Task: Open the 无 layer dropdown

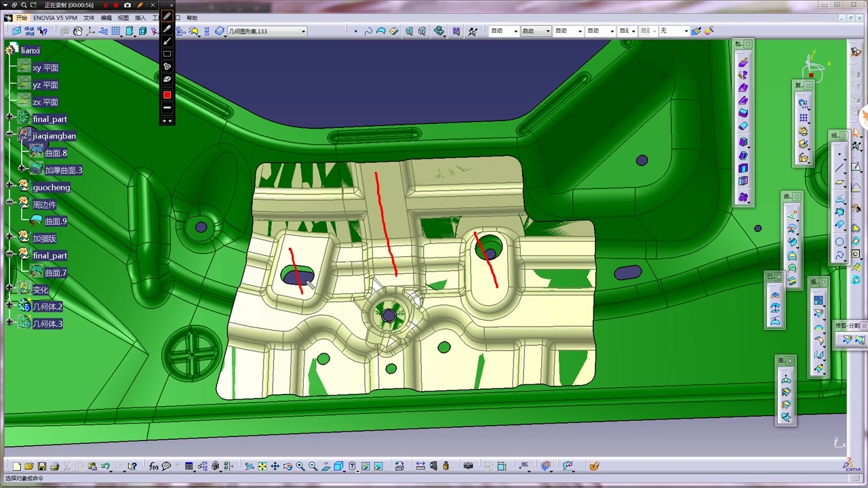Action: click(x=686, y=31)
